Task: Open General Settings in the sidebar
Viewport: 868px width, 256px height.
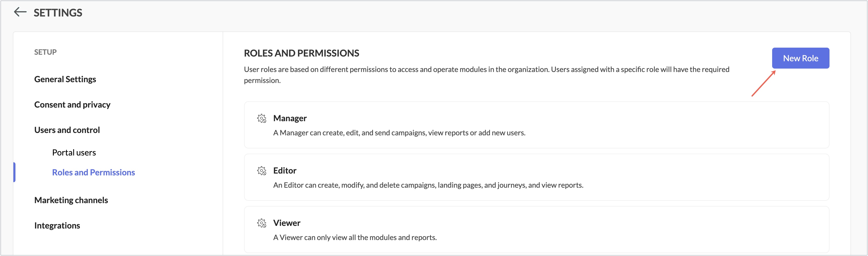Action: [x=65, y=79]
